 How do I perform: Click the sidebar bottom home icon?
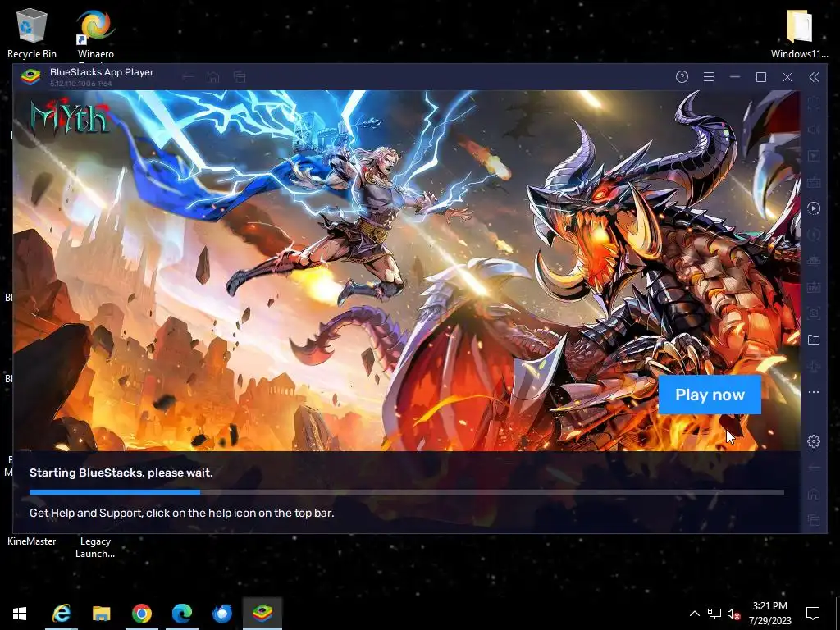pos(813,493)
